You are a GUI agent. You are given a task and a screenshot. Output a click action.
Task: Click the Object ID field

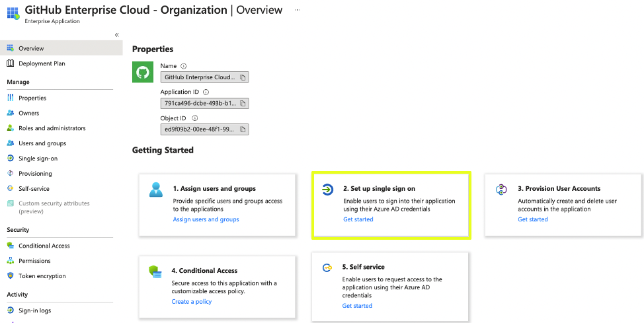[204, 129]
